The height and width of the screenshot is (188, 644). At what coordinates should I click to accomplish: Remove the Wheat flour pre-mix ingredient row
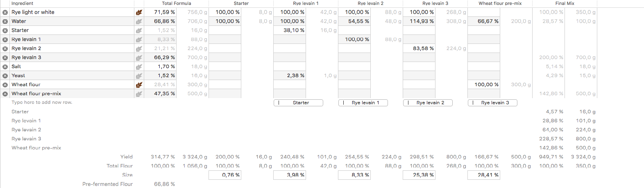point(5,94)
